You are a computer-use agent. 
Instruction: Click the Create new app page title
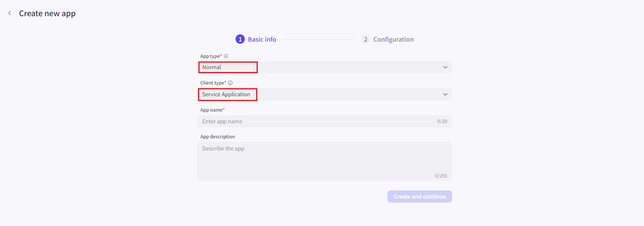point(47,13)
